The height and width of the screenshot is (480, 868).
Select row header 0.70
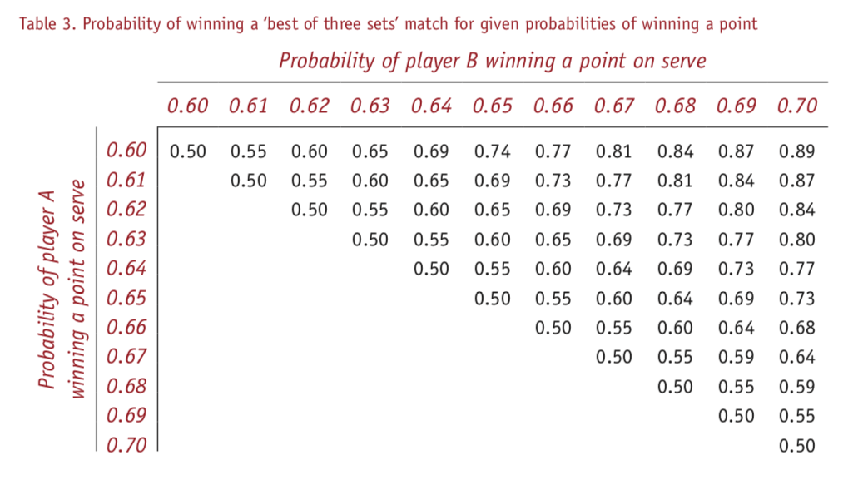click(x=126, y=445)
